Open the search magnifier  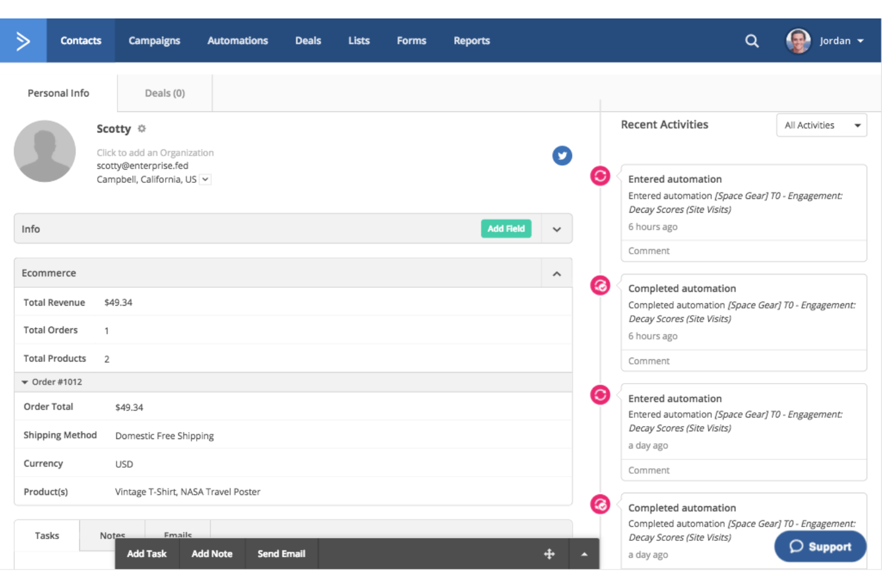(751, 41)
